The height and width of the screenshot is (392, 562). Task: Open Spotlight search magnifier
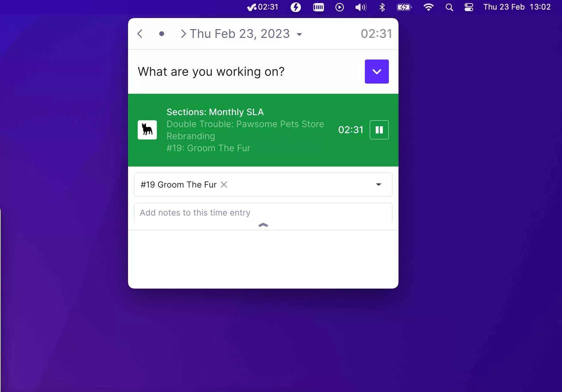pyautogui.click(x=449, y=7)
